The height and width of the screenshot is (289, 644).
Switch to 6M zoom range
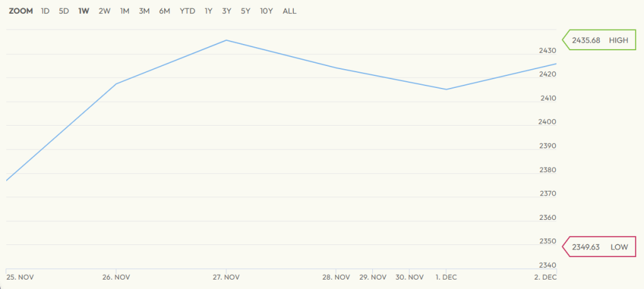[x=165, y=11]
